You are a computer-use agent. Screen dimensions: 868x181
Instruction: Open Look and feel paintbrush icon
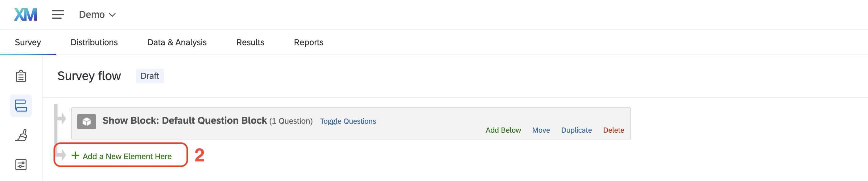(21, 135)
